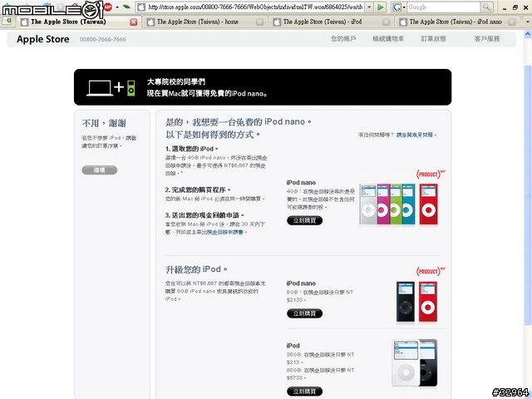
Task: Click the green iPod nano icon in the black banner
Action: click(x=131, y=88)
